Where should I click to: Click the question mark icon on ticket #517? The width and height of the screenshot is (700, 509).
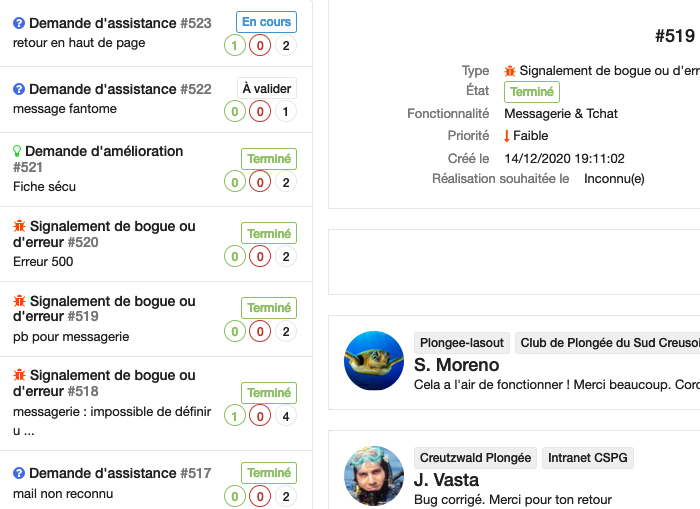pos(19,473)
